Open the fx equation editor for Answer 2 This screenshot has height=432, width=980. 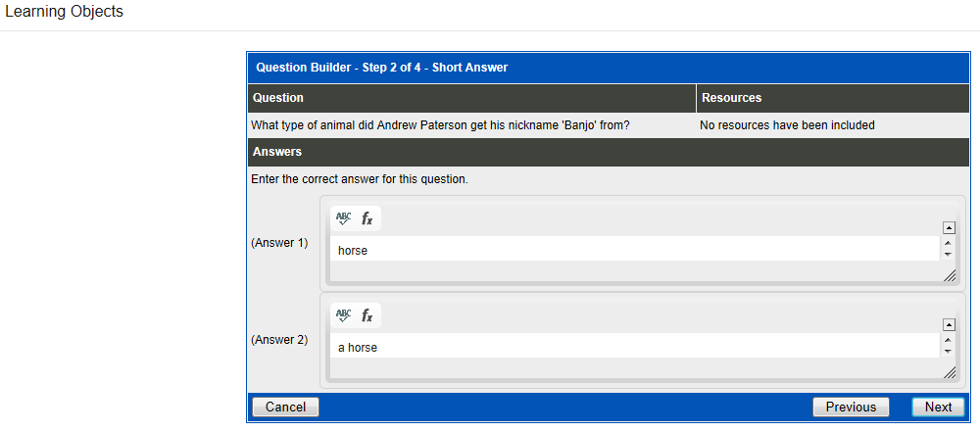tap(367, 315)
